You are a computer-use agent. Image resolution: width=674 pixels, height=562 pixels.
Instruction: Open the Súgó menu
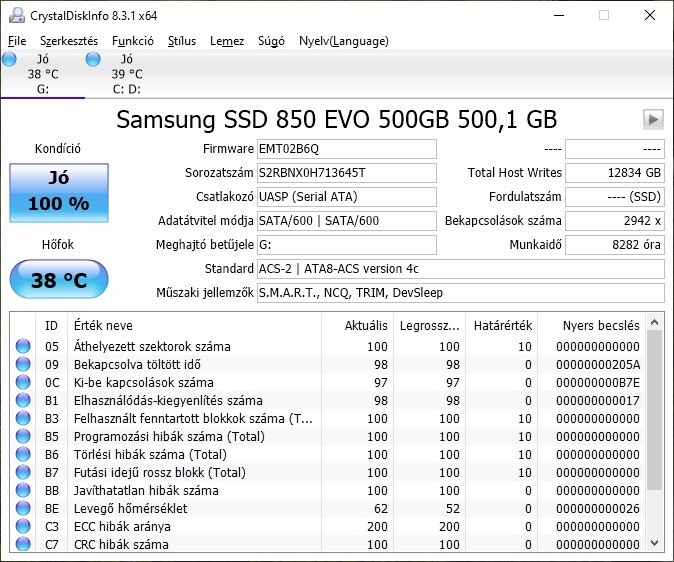pos(271,41)
